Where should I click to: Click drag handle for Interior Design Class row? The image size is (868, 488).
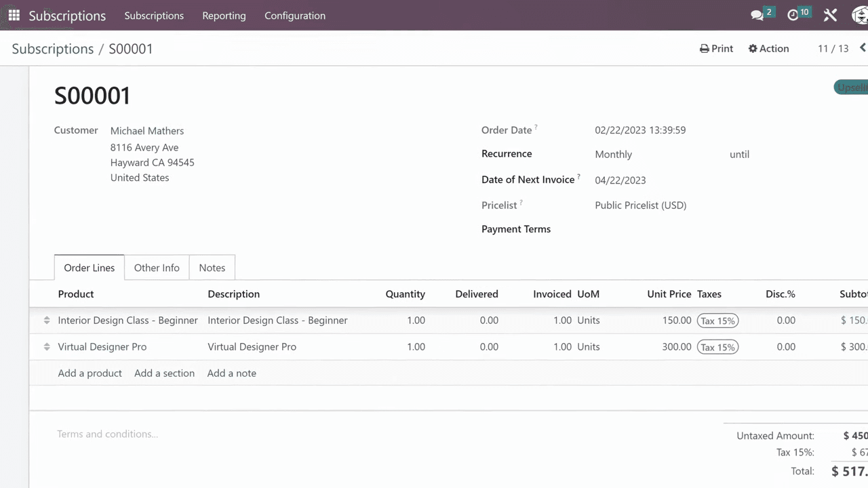click(x=47, y=321)
